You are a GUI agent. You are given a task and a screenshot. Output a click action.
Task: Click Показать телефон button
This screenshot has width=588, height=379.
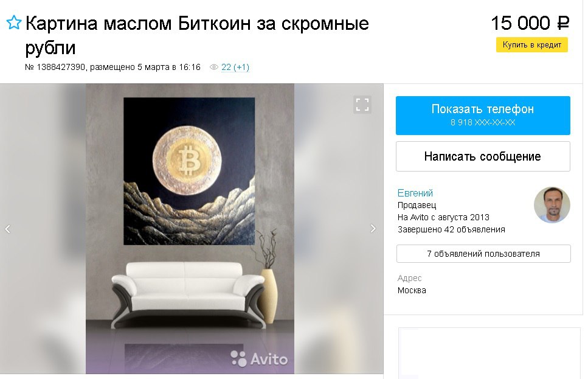coord(483,115)
